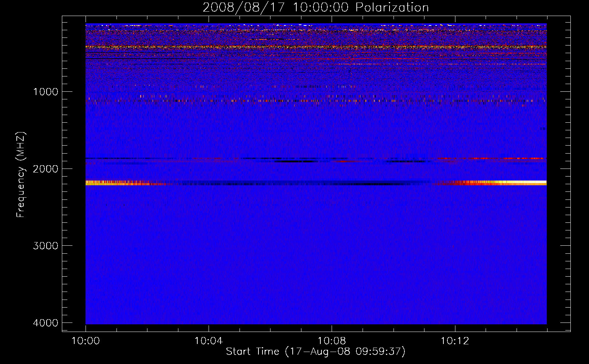Image resolution: width=589 pixels, height=364 pixels.
Task: Click the plot title '2008/08/17 10:00:00 Polarization'
Action: click(x=316, y=7)
